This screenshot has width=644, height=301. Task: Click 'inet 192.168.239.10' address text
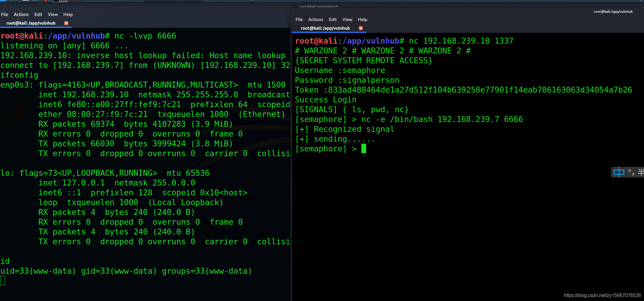click(x=84, y=95)
